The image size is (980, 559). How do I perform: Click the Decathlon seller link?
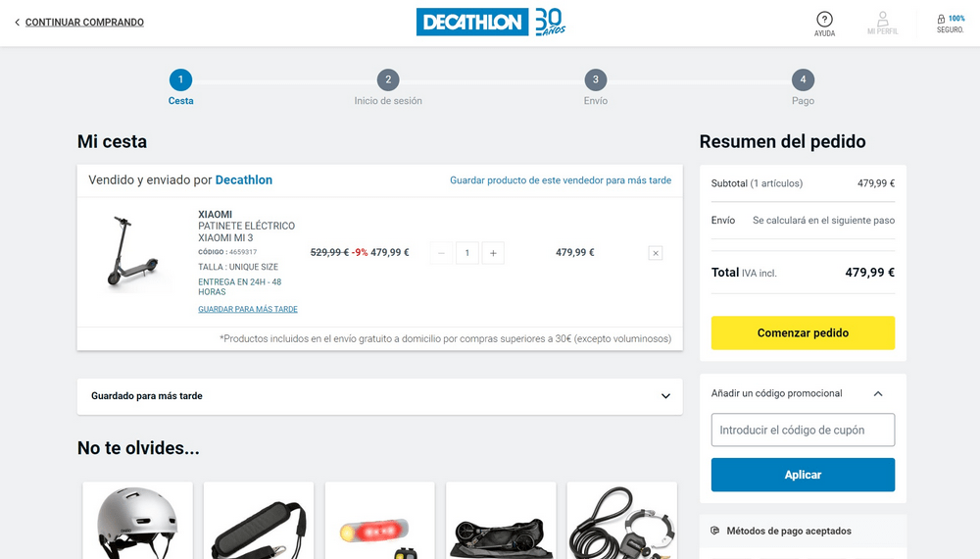[x=244, y=180]
